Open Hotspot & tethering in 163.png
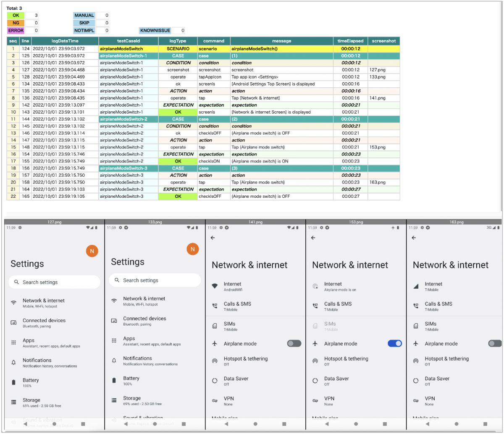 pos(455,361)
